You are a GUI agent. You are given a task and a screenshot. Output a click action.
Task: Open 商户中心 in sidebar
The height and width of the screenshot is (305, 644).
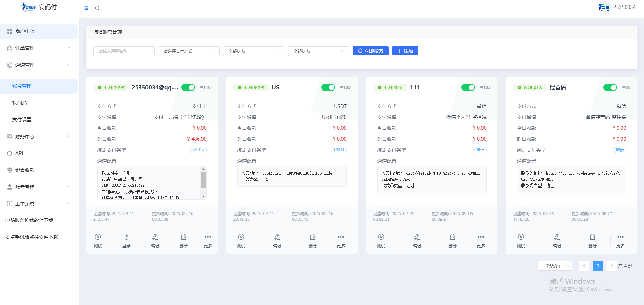(x=39, y=31)
